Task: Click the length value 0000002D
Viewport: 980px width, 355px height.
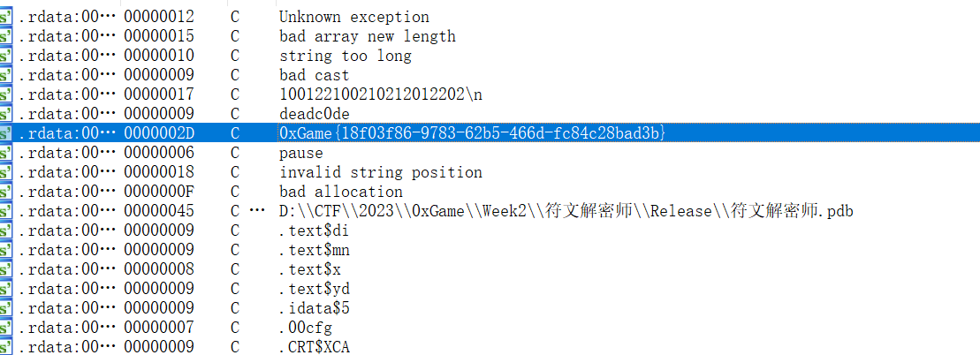Action: [x=159, y=133]
